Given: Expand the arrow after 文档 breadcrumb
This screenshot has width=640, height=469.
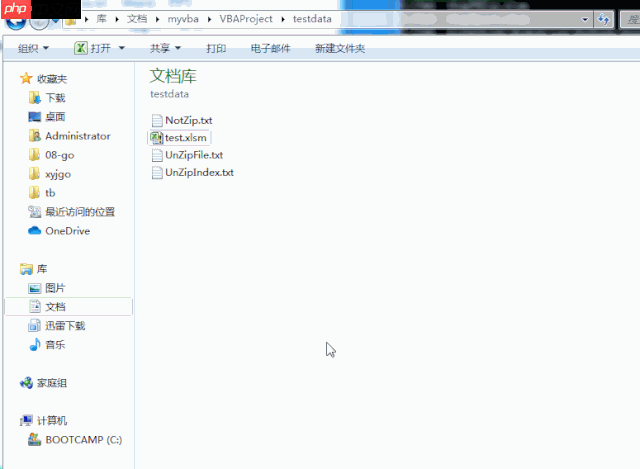Looking at the screenshot, I should pyautogui.click(x=157, y=19).
